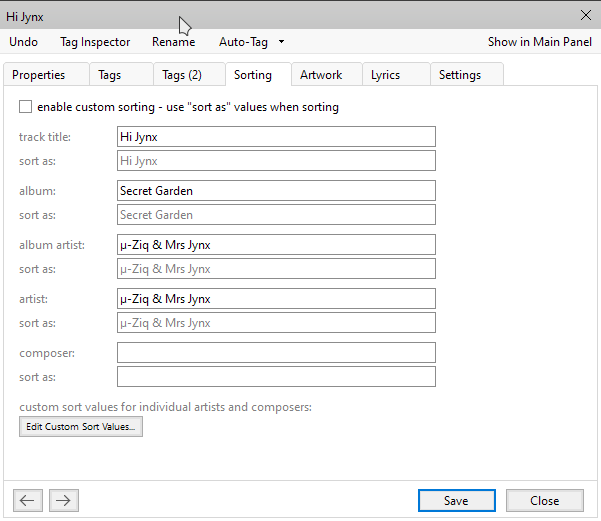Click the track title input field

coord(276,137)
